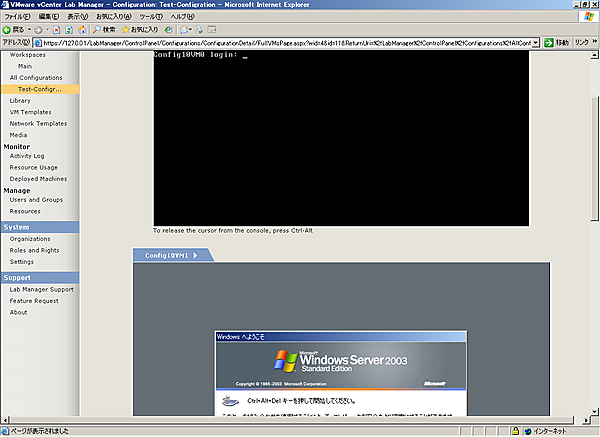
Task: Open the ヘルプ(H) menu
Action: coord(183,16)
